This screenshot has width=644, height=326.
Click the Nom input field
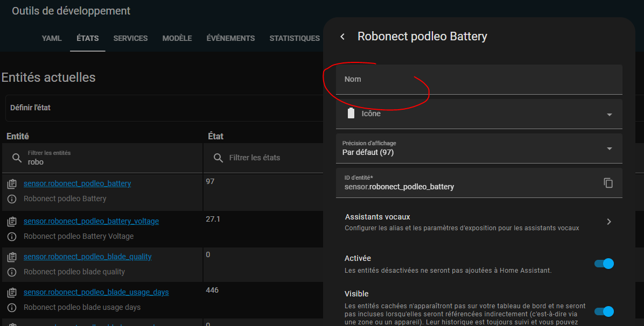click(479, 80)
